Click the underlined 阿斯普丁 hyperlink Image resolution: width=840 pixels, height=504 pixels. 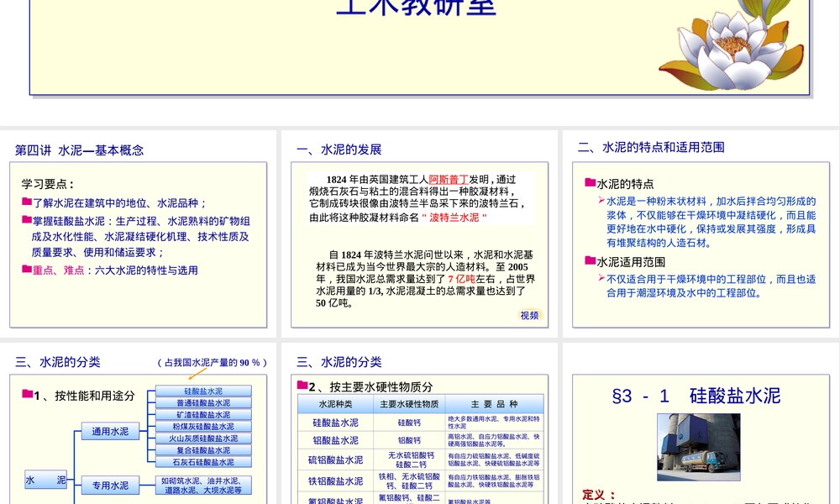(x=449, y=180)
